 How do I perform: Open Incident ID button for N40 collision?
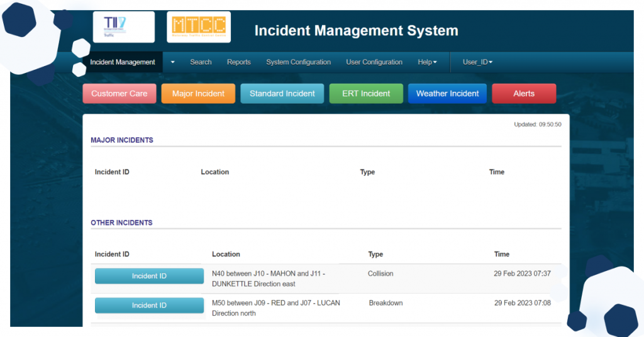(x=149, y=276)
